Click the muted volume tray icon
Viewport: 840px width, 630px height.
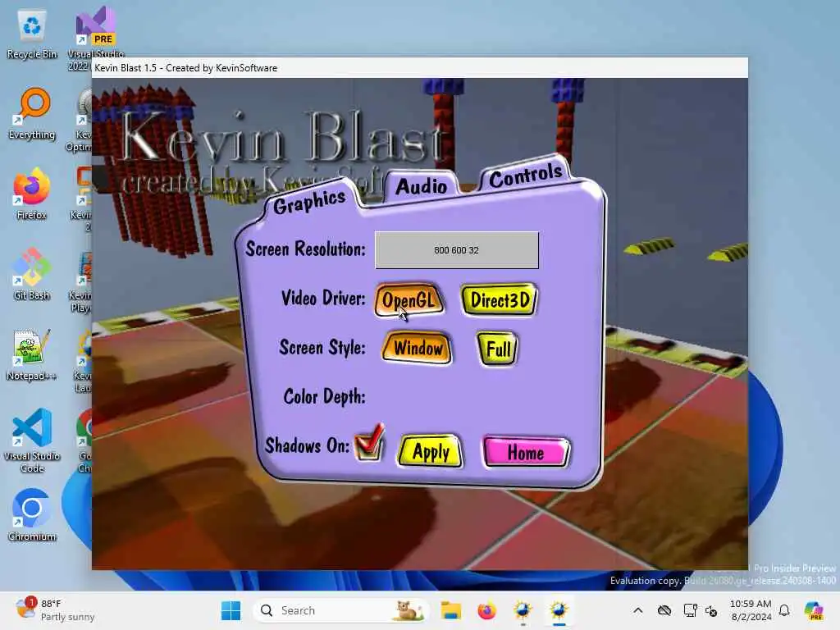[x=711, y=610]
